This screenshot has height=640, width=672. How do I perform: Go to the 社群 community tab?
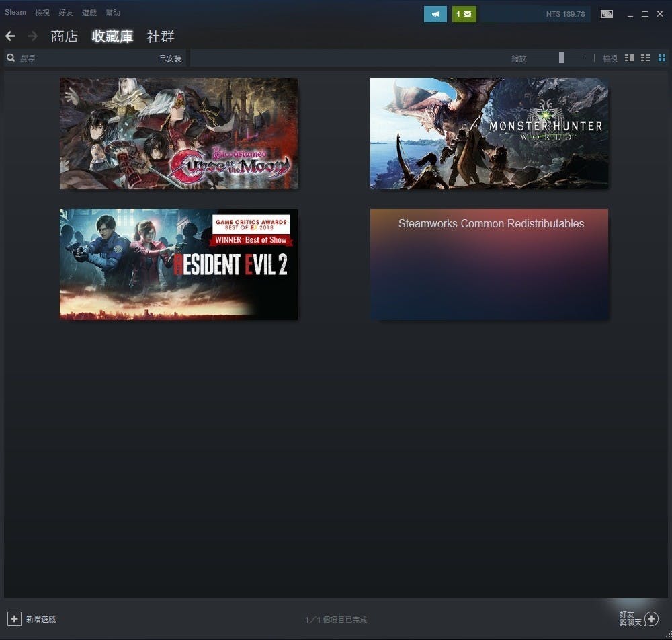tap(161, 36)
